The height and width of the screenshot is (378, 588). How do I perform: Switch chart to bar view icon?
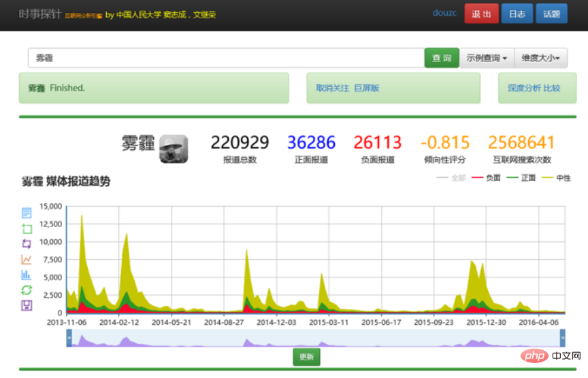click(x=27, y=275)
